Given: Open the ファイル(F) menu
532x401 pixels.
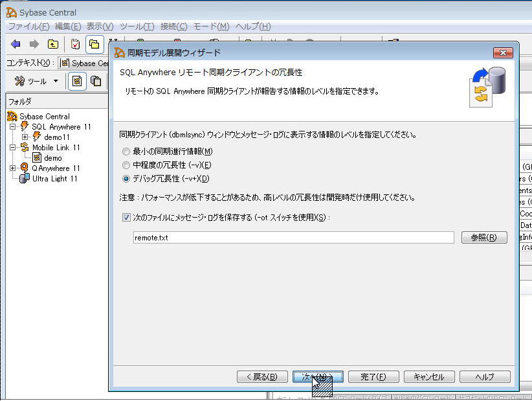Looking at the screenshot, I should (x=28, y=27).
